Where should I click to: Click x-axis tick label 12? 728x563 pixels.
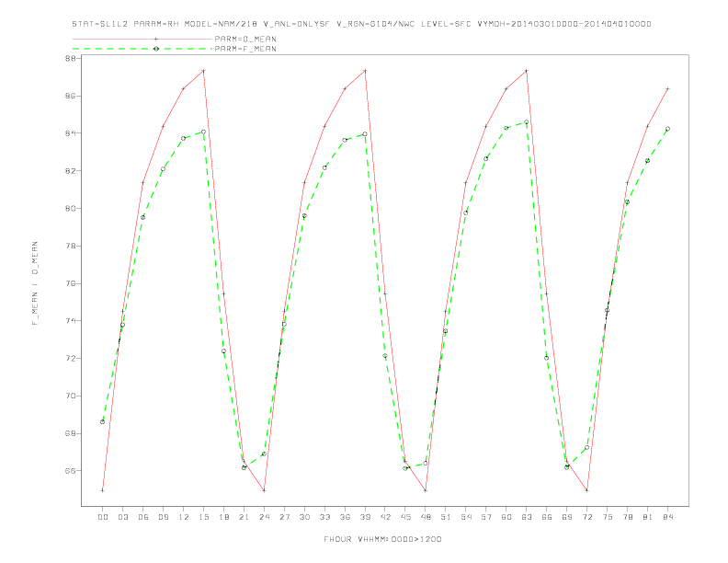tap(184, 517)
